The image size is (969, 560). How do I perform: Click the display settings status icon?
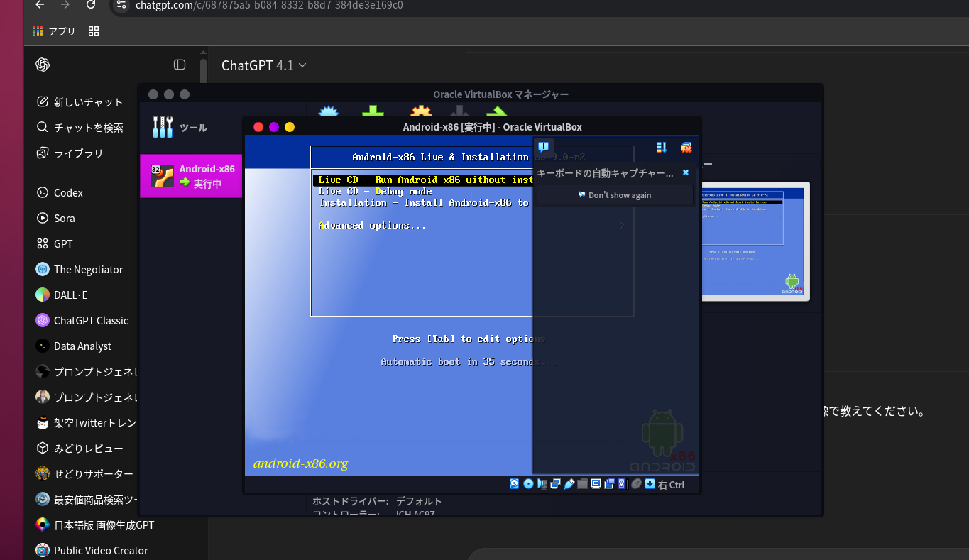pyautogui.click(x=596, y=484)
